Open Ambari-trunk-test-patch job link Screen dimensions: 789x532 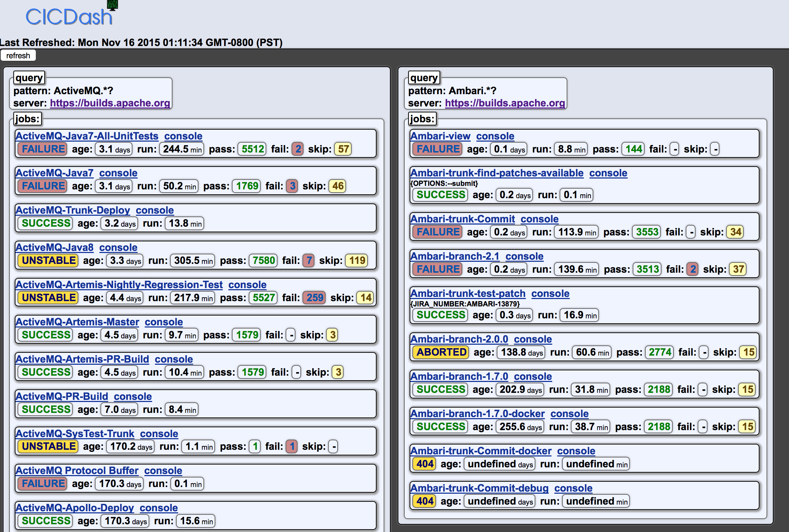[468, 293]
